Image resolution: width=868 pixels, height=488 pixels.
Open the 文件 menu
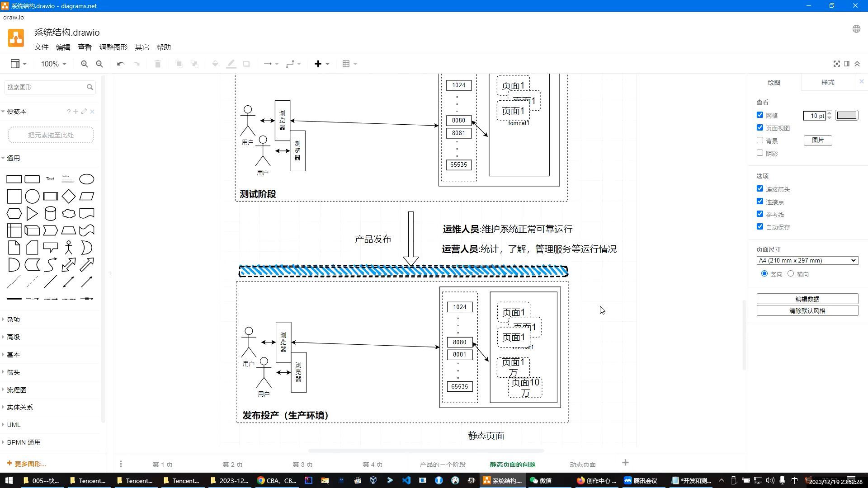pos(41,47)
